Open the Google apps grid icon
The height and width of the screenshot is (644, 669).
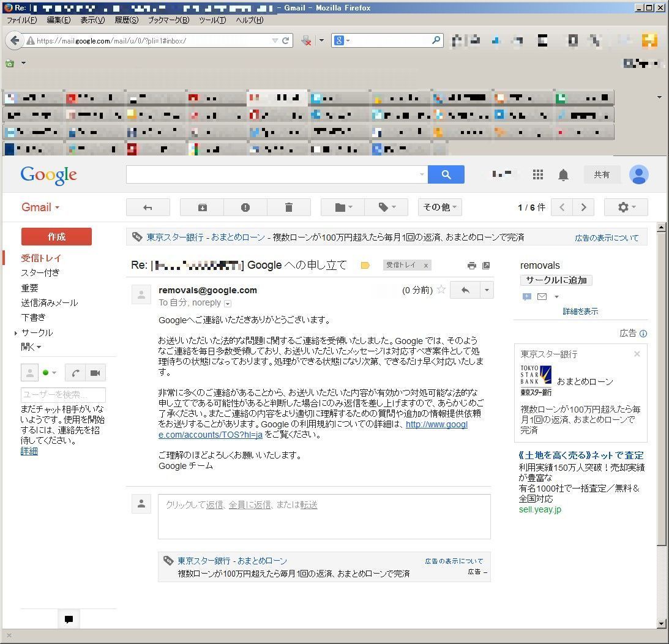(x=538, y=174)
